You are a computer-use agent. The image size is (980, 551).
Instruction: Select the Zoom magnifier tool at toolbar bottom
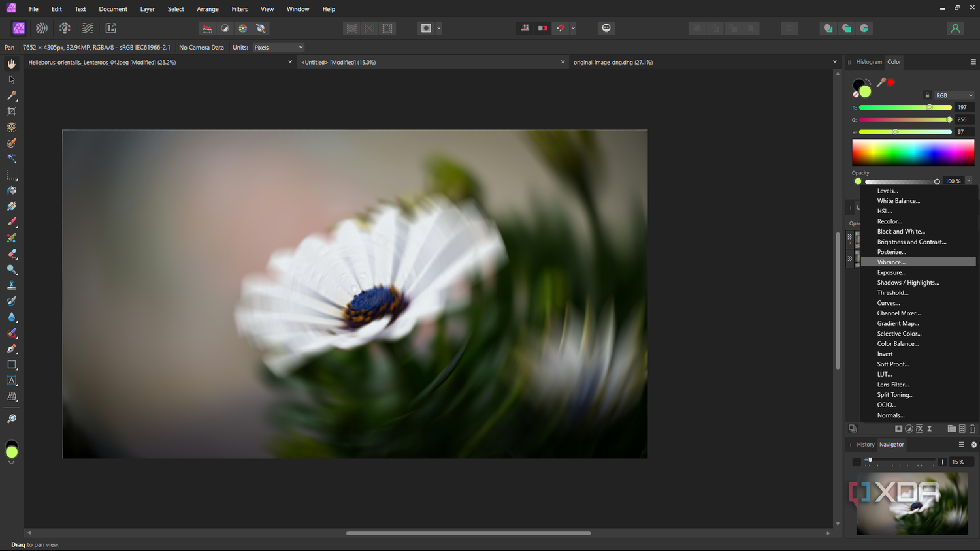12,418
